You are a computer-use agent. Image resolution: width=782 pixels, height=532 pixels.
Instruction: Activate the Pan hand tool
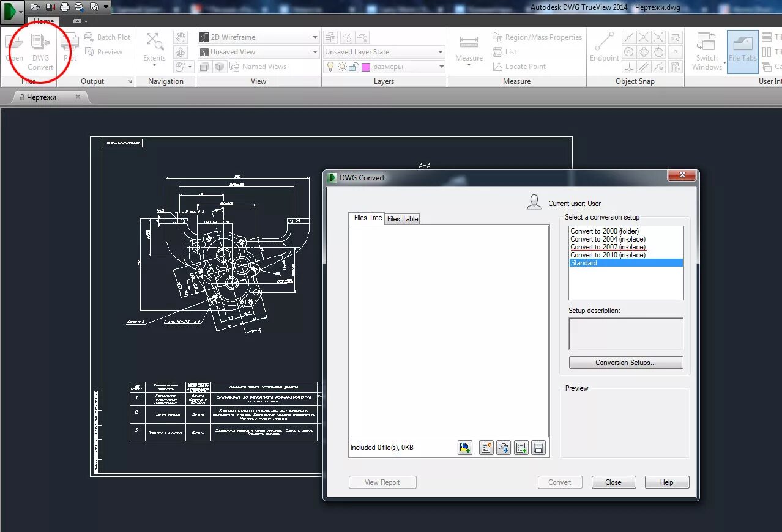tap(181, 37)
